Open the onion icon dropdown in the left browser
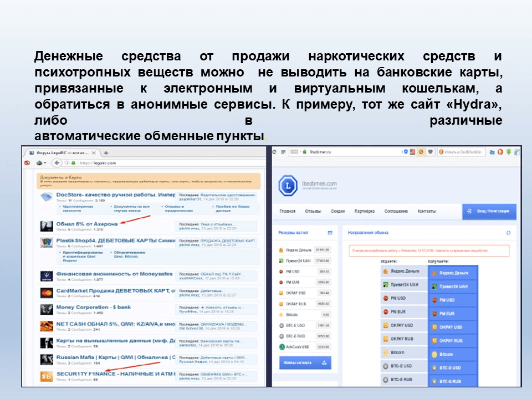The width and height of the screenshot is (532, 399). click(x=40, y=163)
